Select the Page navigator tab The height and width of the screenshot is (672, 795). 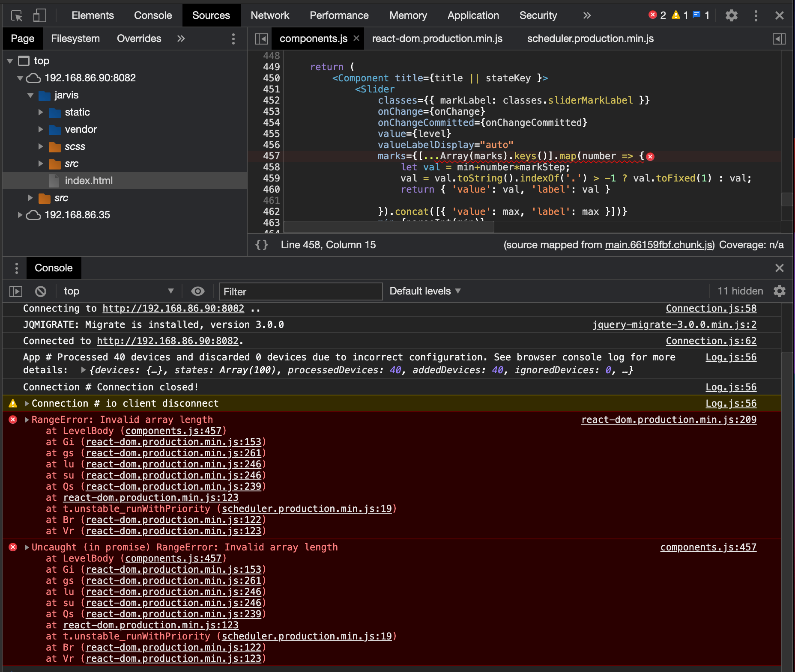click(x=22, y=39)
